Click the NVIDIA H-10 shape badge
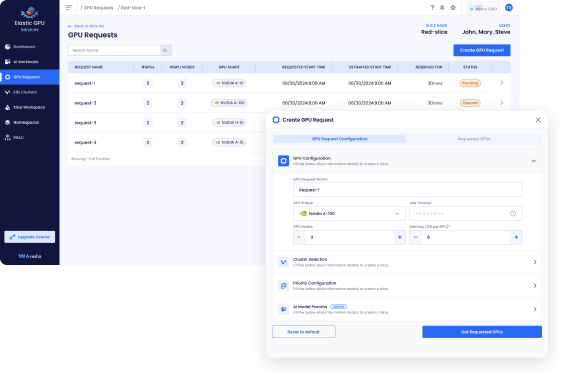567x381 pixels. click(229, 123)
